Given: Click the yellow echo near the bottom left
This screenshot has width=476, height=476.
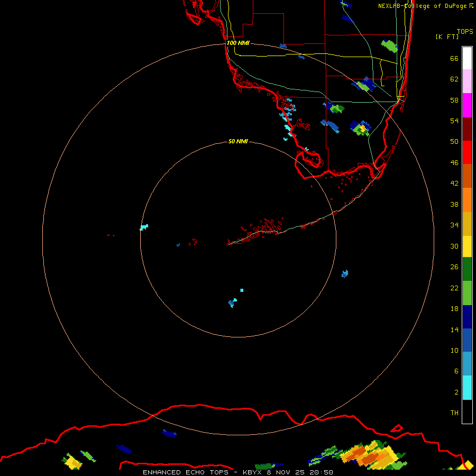Looking at the screenshot, I should [73, 462].
